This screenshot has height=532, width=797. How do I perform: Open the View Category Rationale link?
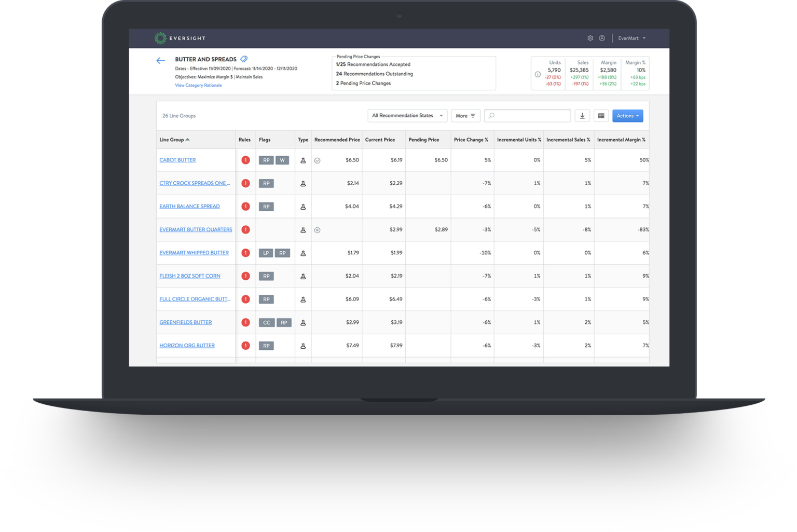[198, 85]
